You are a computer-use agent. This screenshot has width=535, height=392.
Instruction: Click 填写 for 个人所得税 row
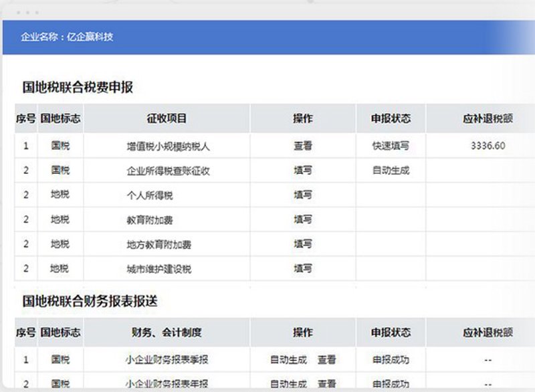[303, 195]
